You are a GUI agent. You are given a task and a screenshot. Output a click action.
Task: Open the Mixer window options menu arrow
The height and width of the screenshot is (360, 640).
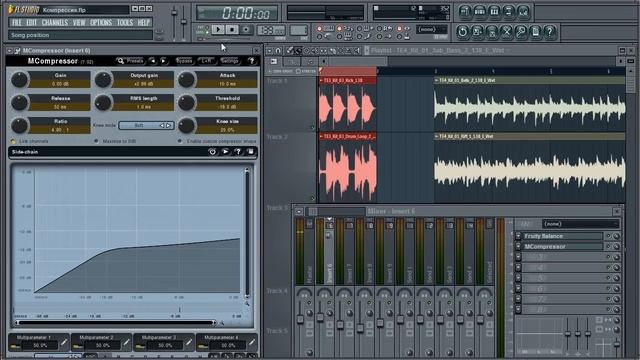click(x=299, y=211)
